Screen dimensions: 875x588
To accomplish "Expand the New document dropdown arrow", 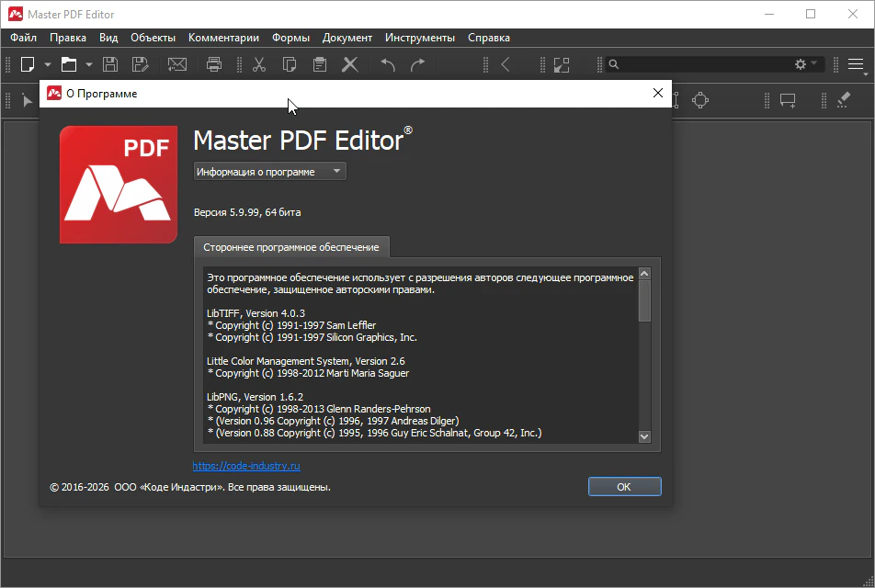I will click(x=48, y=64).
